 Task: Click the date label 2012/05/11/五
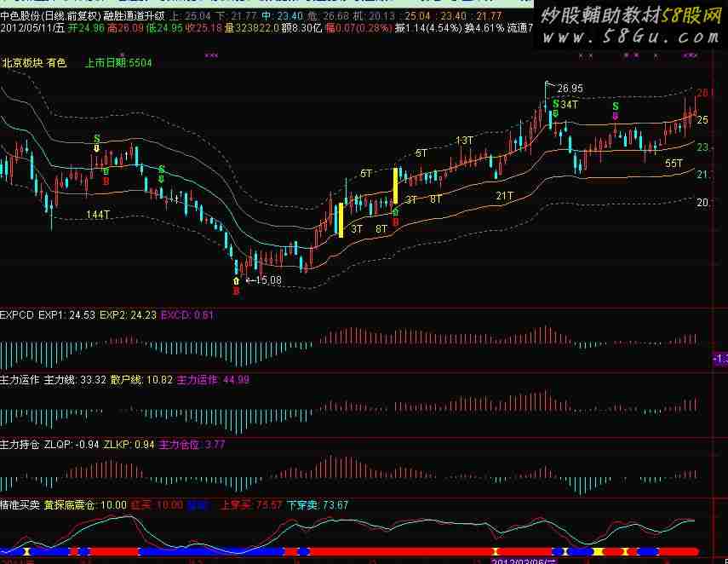(x=32, y=28)
